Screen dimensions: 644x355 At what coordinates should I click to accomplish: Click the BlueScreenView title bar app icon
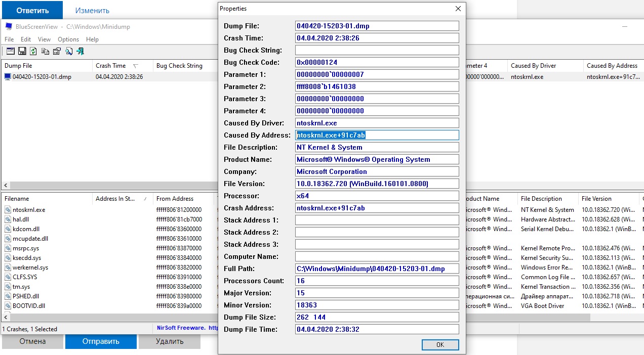coord(8,26)
